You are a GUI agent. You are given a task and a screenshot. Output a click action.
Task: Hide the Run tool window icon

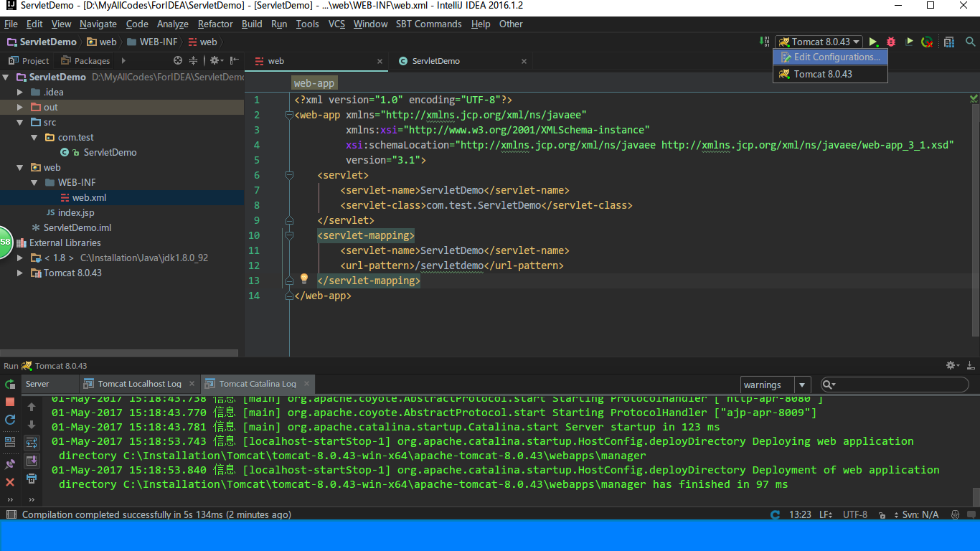tap(971, 366)
